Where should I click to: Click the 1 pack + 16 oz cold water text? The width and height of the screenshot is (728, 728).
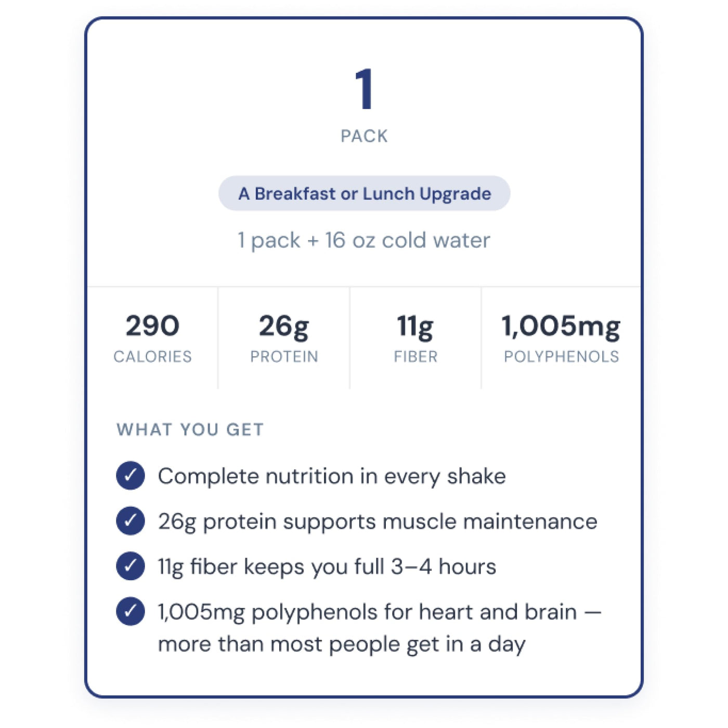(364, 240)
